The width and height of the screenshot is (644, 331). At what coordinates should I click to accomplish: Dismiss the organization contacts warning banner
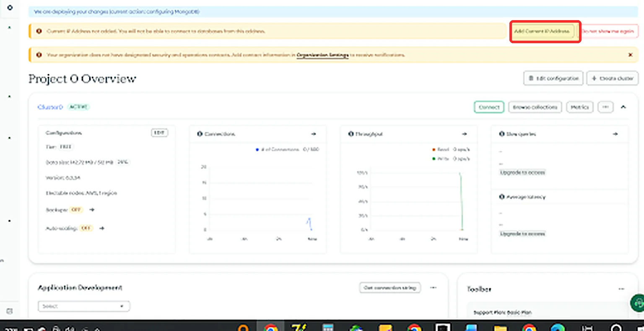(630, 55)
